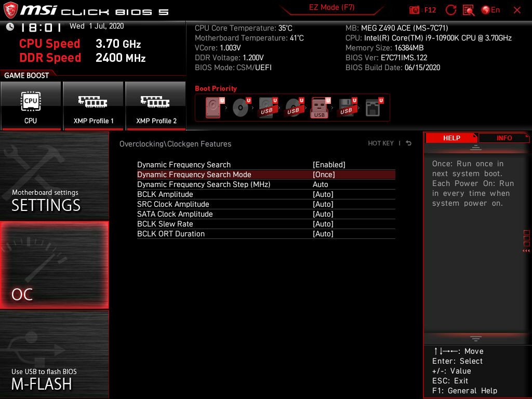Open BCLK Amplitude options

(x=265, y=194)
